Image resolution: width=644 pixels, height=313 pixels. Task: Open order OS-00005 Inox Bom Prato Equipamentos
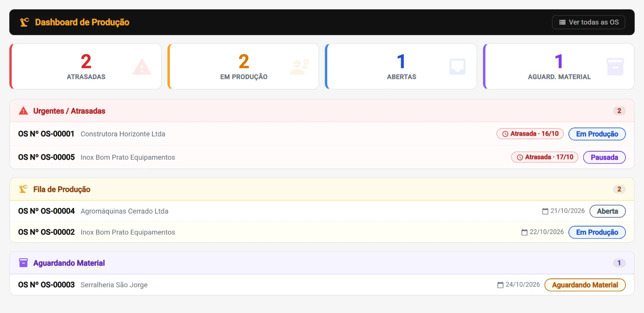[x=322, y=157]
